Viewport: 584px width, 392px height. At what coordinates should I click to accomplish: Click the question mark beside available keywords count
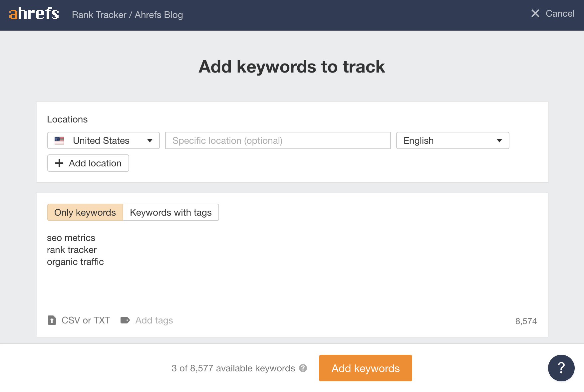click(302, 368)
